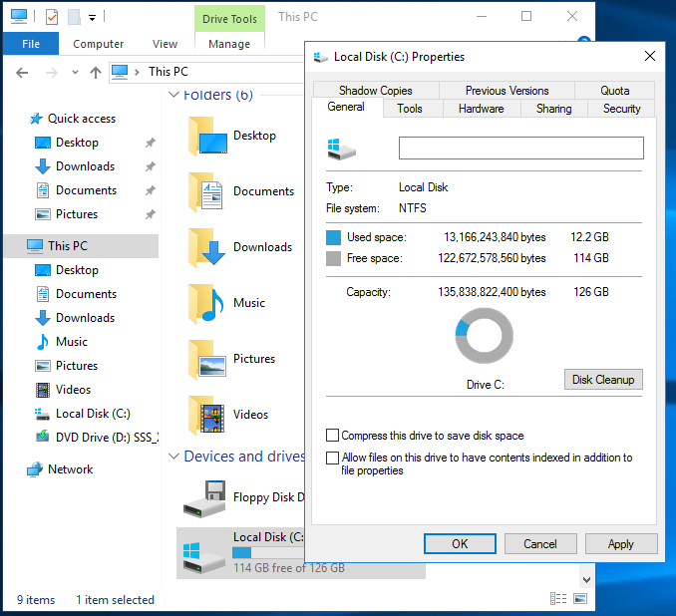The width and height of the screenshot is (676, 616).
Task: Click the scroll down arrow in Explorer
Action: coord(586,580)
